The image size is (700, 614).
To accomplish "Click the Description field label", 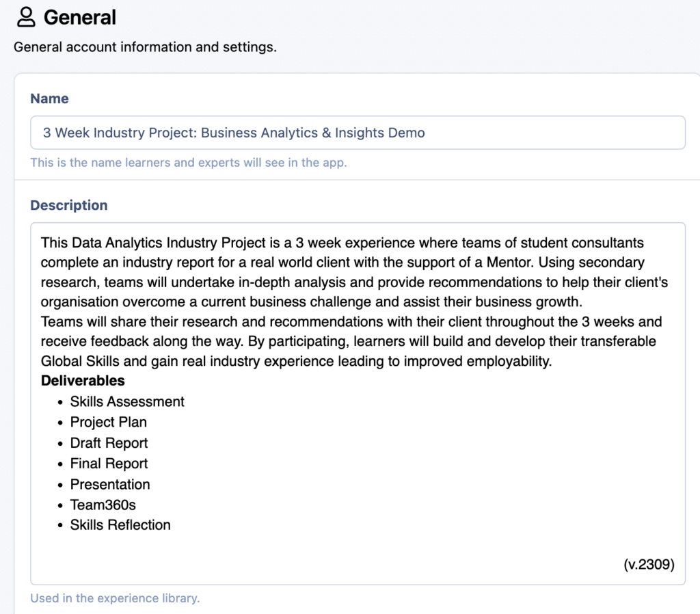I will tap(68, 205).
